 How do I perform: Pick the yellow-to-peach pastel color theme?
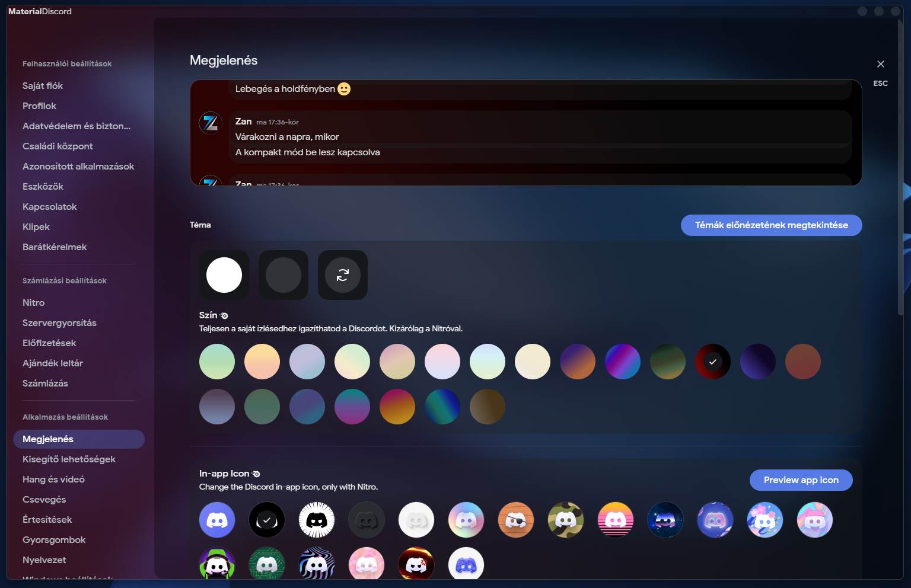tap(262, 362)
